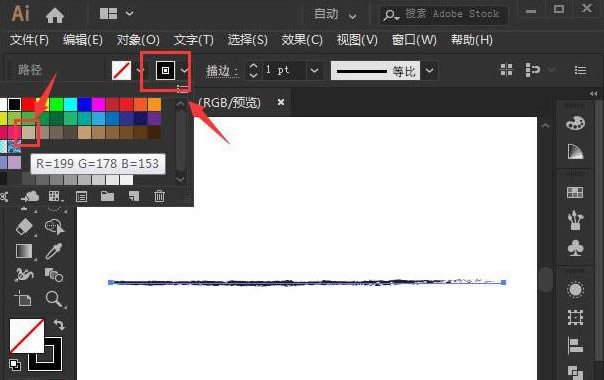Viewport: 604px width, 380px height.
Task: Click swatches panel scroll up arrow
Action: [x=180, y=104]
